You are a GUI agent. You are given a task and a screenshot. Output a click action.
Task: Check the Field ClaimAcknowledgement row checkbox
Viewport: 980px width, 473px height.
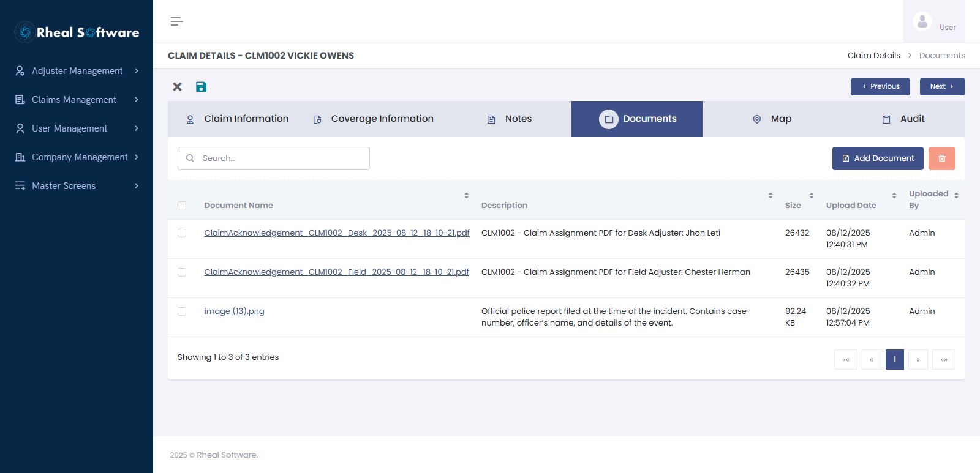(182, 272)
